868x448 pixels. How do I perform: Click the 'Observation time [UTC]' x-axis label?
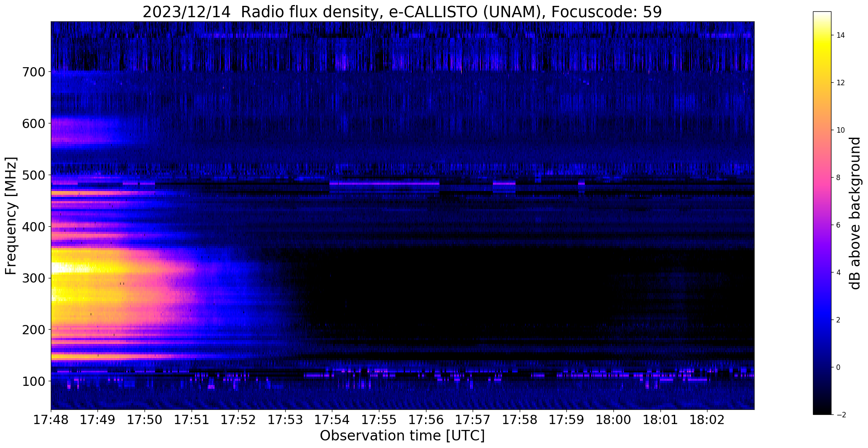click(402, 436)
